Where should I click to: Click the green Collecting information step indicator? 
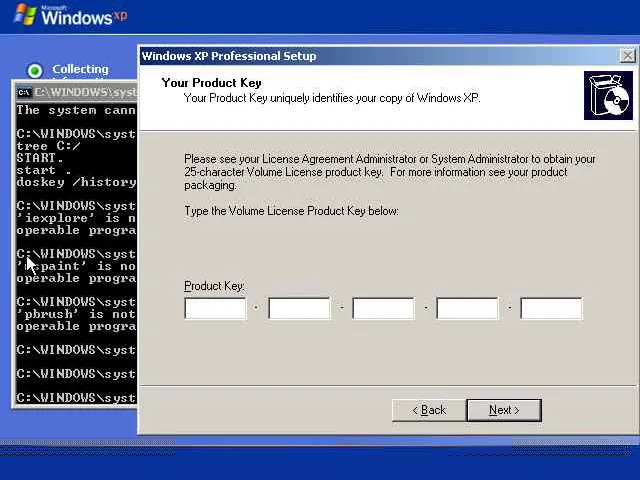35,71
